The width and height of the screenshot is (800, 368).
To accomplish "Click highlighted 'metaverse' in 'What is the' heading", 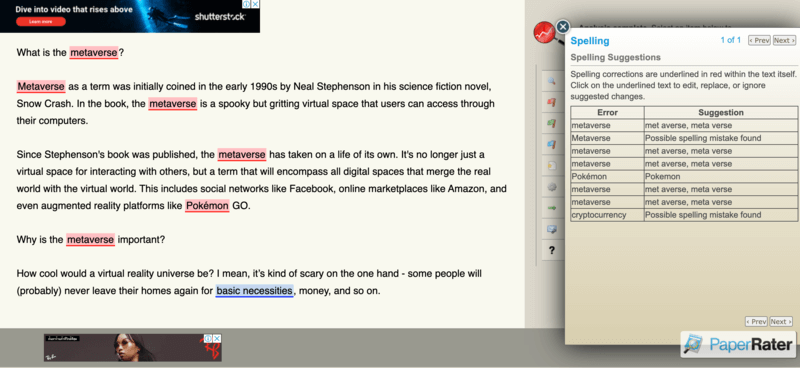I will [94, 53].
